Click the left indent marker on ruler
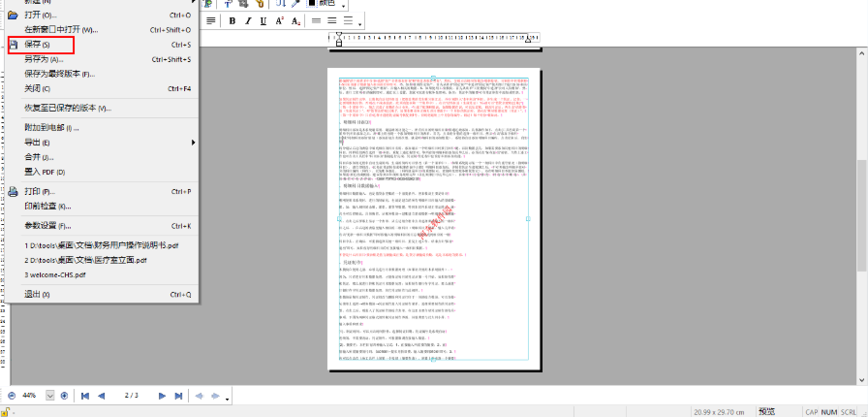The height and width of the screenshot is (417, 868). coord(339,38)
